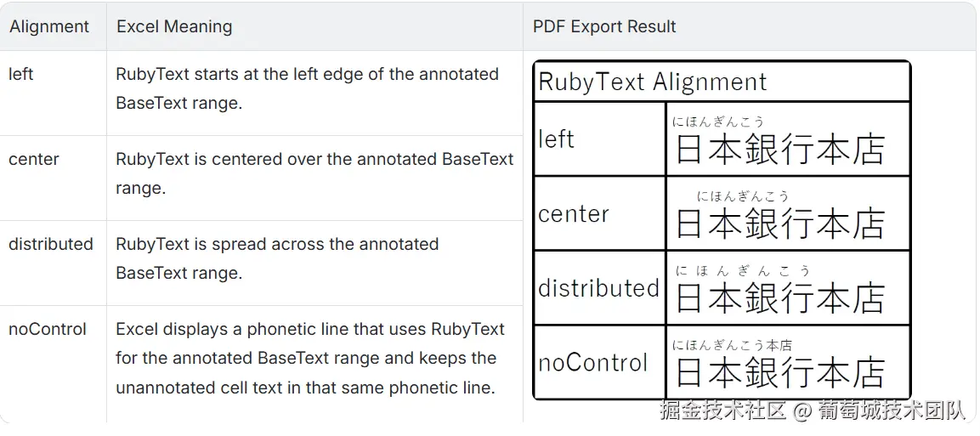Click the Alignment column header
Screen dimensions: 980x436
[x=48, y=27]
